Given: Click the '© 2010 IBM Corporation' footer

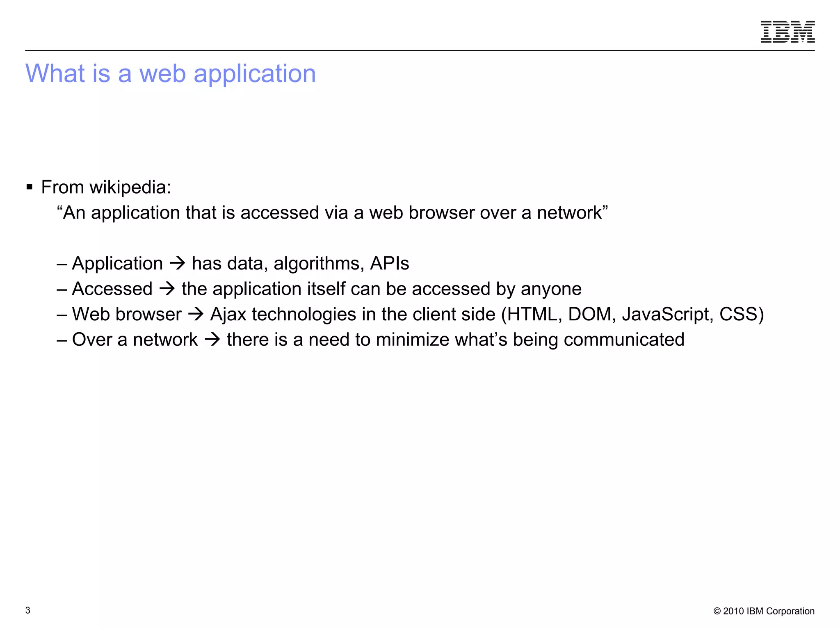Looking at the screenshot, I should tap(764, 611).
